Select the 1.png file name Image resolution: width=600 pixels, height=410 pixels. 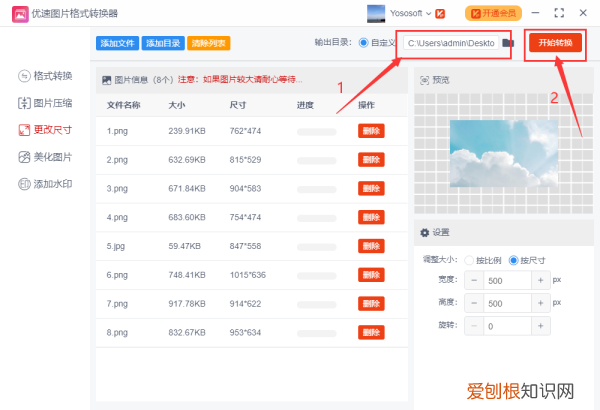[117, 131]
